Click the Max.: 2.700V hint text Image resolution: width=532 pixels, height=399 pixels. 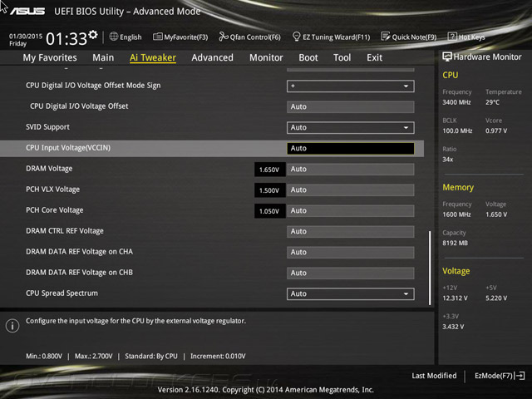(94, 357)
